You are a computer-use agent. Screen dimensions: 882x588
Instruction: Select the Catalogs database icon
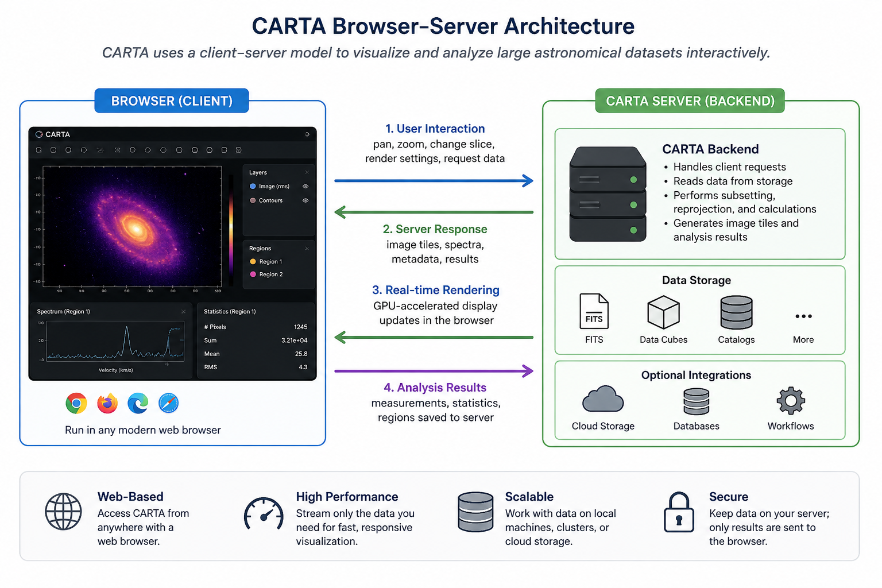(737, 312)
